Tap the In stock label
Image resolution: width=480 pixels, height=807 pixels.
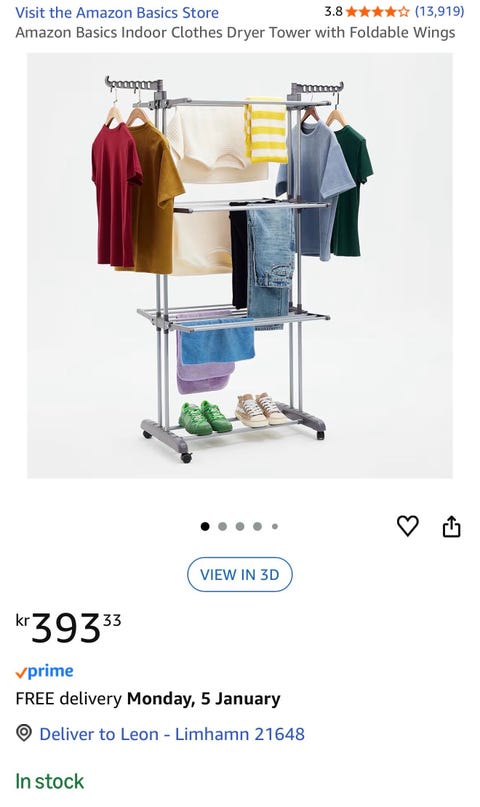tap(49, 781)
